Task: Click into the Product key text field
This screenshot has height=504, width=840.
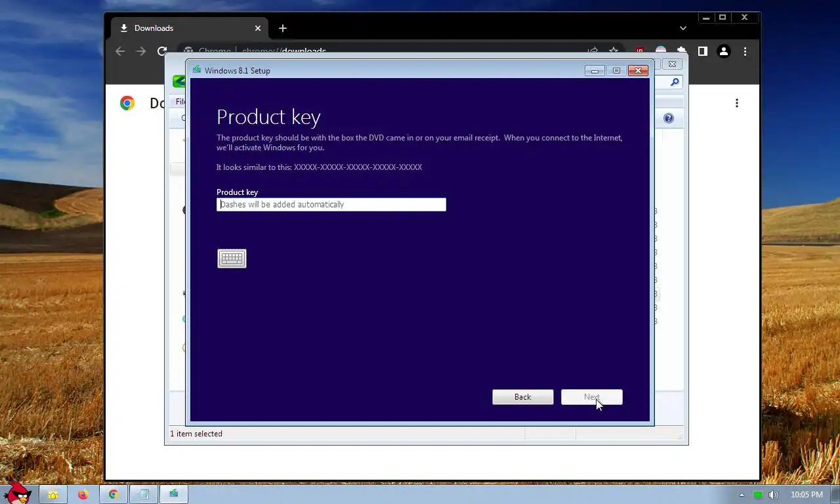Action: point(331,205)
